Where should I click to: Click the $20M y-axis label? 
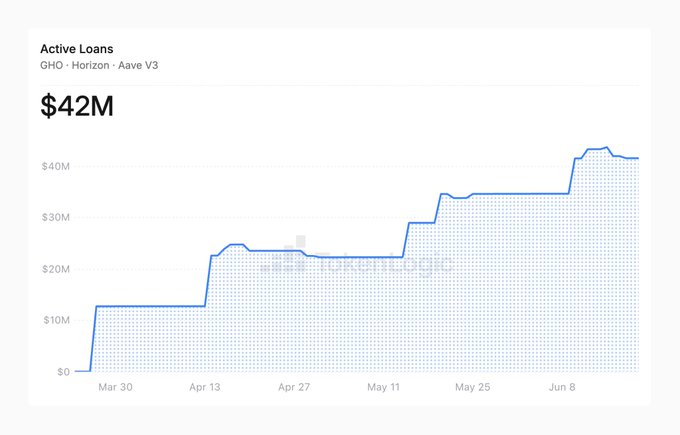pyautogui.click(x=56, y=269)
